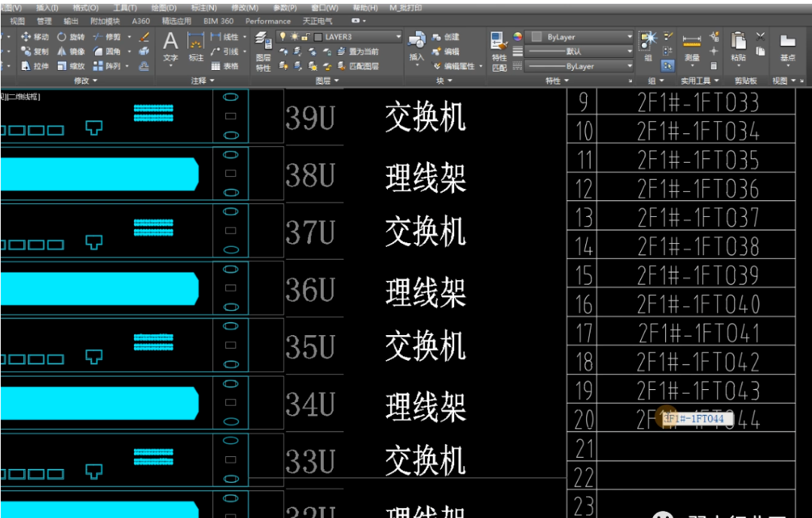The height and width of the screenshot is (518, 812).
Task: Click the 2F1#-1FT033 table cell
Action: coord(697,102)
